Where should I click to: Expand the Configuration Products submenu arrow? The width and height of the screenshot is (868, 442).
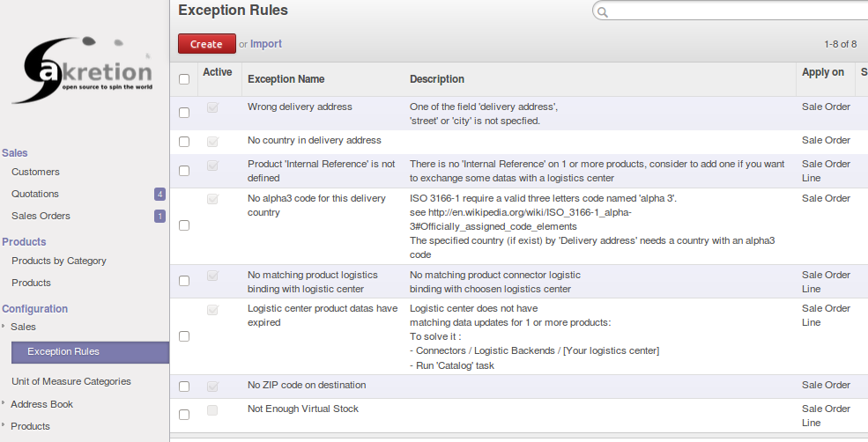[x=4, y=425]
